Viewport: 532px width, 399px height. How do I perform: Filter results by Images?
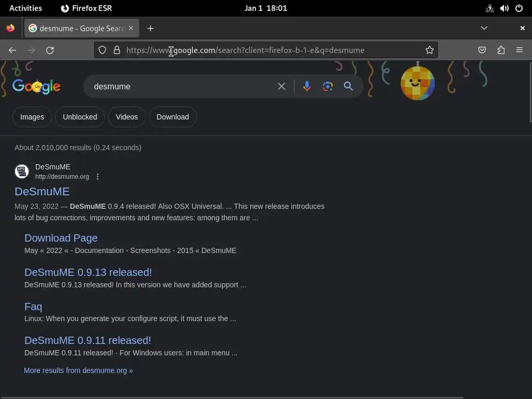[x=32, y=117]
